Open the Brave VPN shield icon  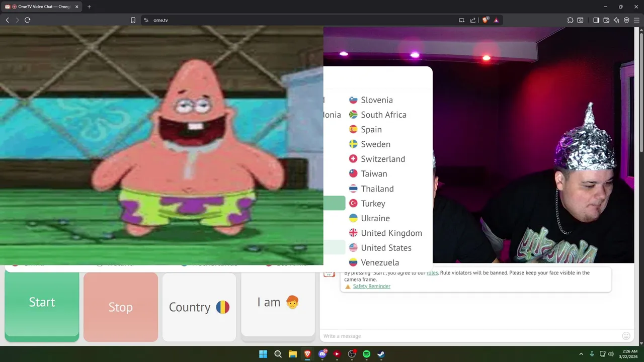(626, 20)
